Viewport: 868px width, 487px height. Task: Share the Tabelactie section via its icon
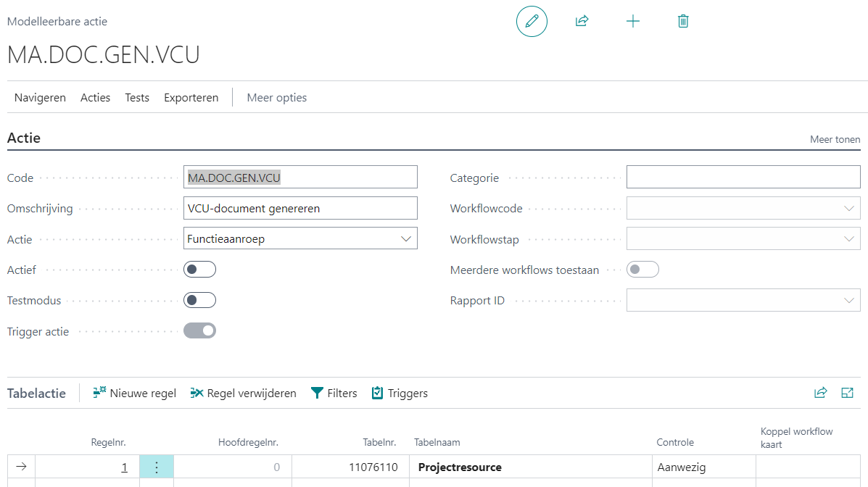821,393
